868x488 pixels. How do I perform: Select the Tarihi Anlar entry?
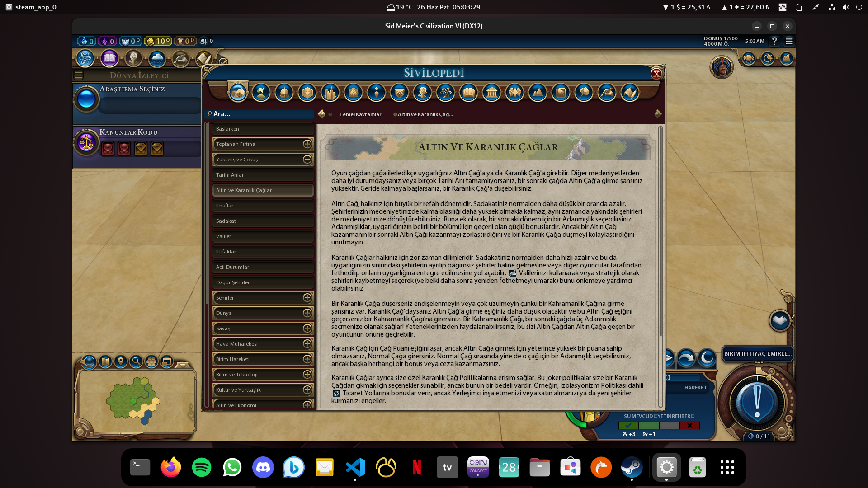263,175
